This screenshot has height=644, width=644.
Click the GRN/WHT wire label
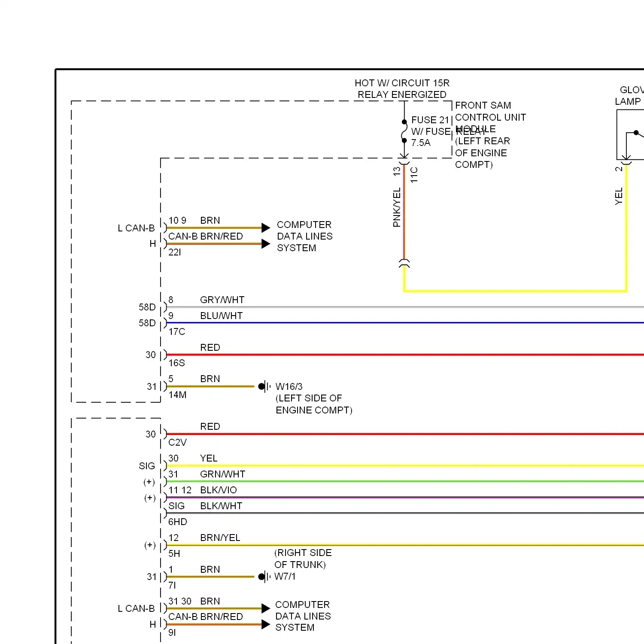coord(222,474)
